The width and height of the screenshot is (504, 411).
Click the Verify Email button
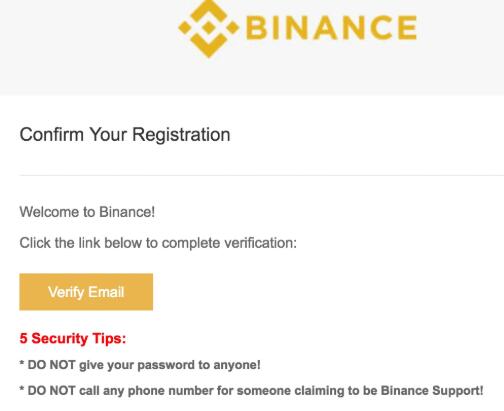[86, 292]
